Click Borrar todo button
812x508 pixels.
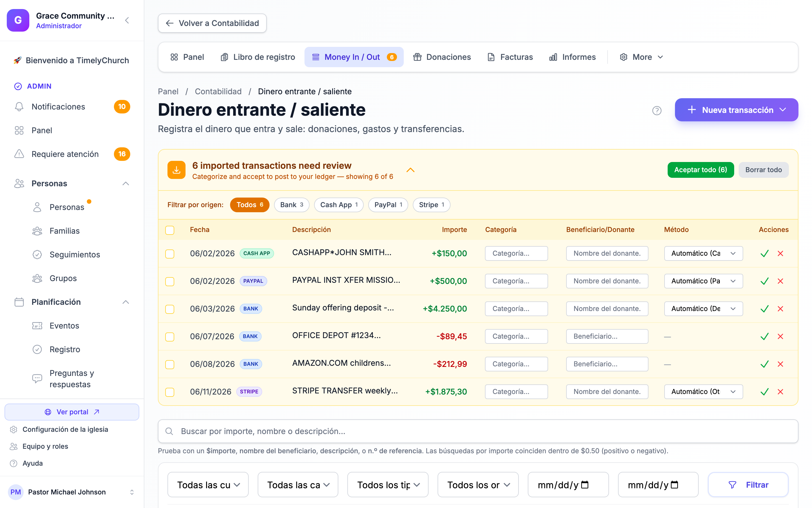click(x=763, y=170)
